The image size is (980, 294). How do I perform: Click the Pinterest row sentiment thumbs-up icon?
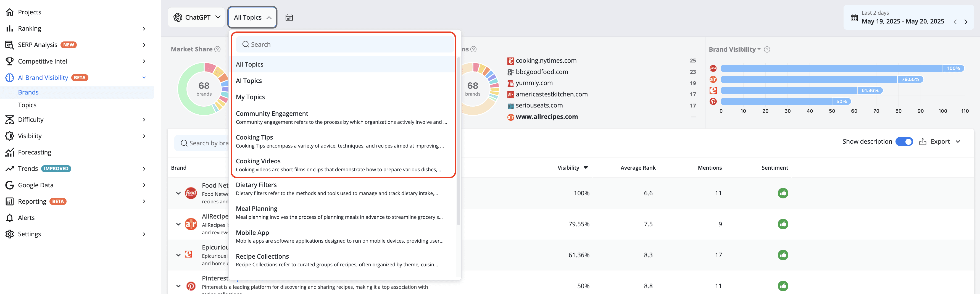tap(783, 286)
